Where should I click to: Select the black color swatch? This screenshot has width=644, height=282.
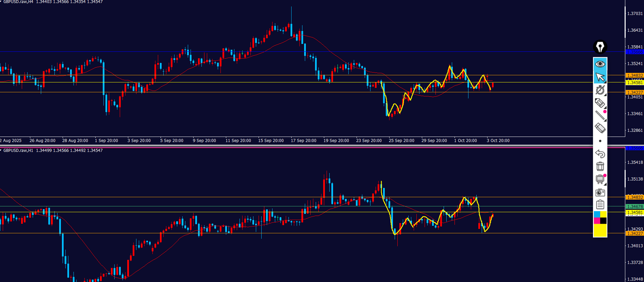pos(603,221)
